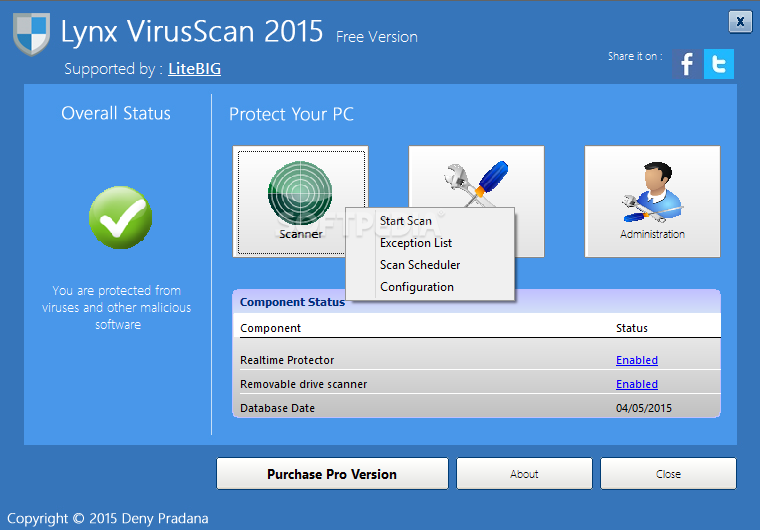Image resolution: width=760 pixels, height=530 pixels.
Task: Click the green checkmark status icon
Action: pyautogui.click(x=120, y=218)
